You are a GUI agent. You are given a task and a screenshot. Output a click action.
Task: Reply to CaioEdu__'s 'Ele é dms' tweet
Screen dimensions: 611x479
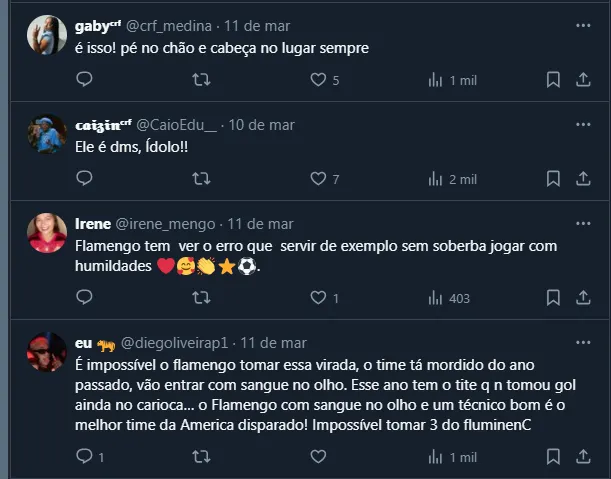tap(85, 179)
